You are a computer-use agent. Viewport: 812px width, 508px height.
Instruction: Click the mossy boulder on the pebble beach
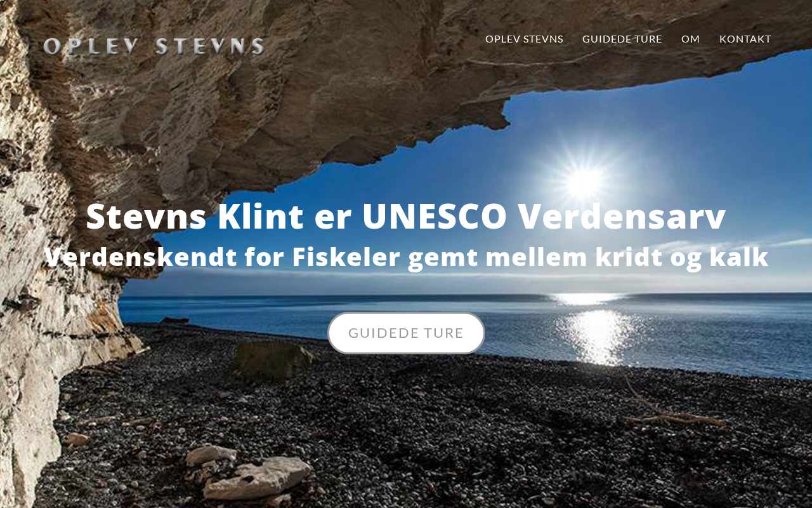273,360
